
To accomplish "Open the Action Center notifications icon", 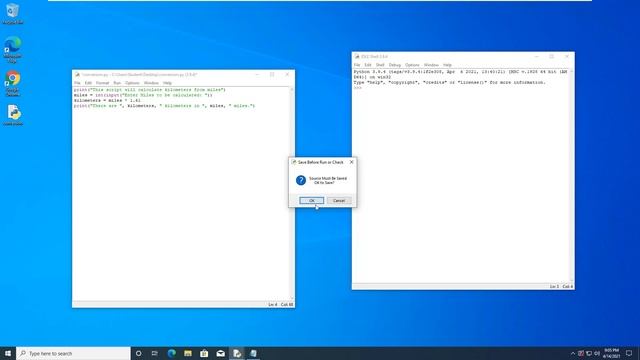I will tap(629, 353).
